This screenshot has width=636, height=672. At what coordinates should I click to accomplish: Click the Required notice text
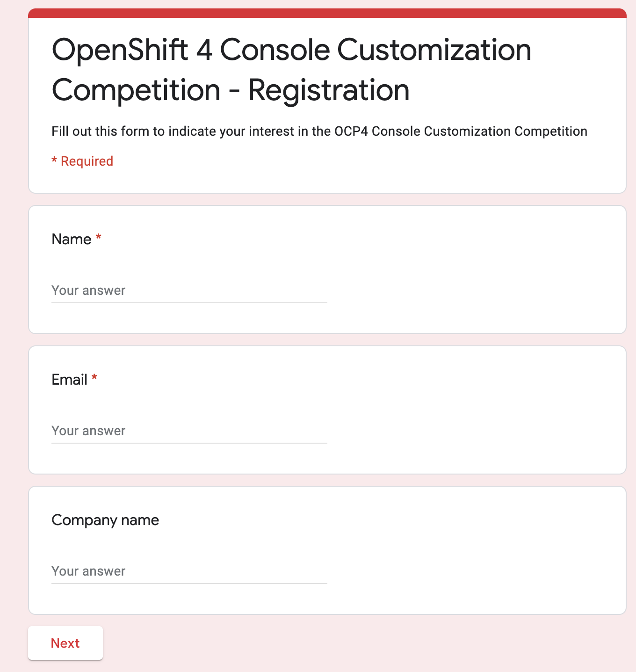[82, 161]
